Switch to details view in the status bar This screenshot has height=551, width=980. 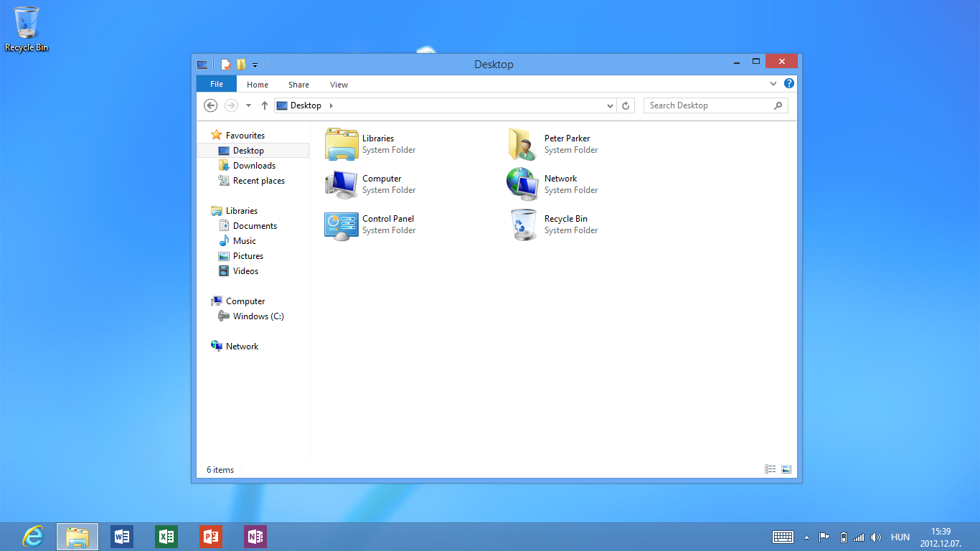click(771, 469)
